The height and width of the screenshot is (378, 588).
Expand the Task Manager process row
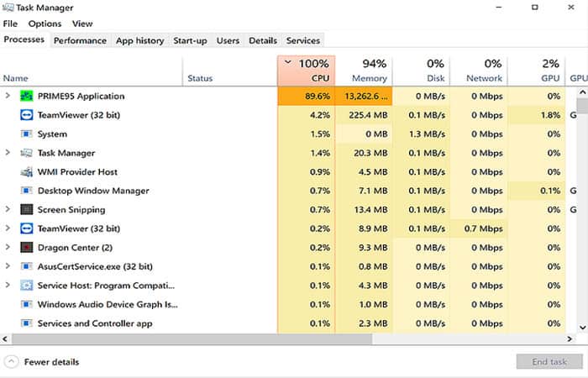click(x=8, y=153)
